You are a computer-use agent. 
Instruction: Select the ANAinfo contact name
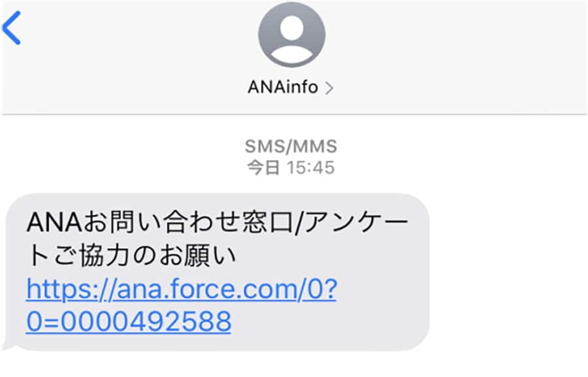(283, 87)
